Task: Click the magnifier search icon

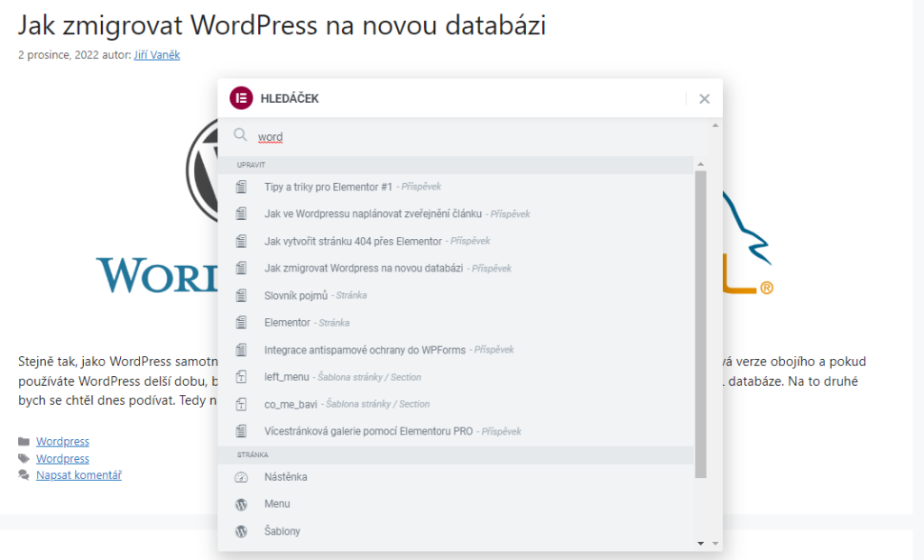Action: coord(240,135)
